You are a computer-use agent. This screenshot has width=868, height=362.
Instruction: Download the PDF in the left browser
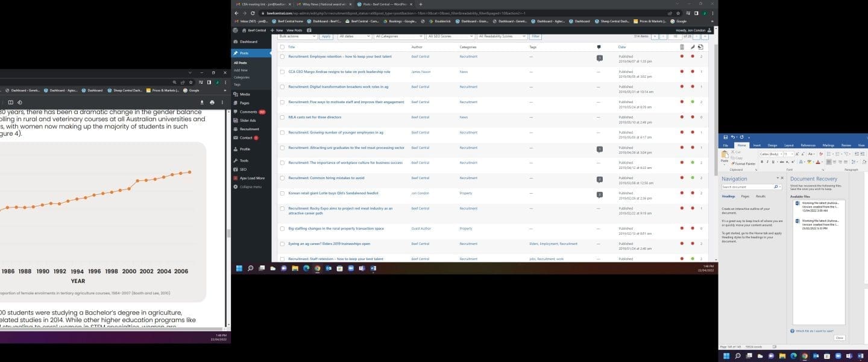click(x=202, y=102)
